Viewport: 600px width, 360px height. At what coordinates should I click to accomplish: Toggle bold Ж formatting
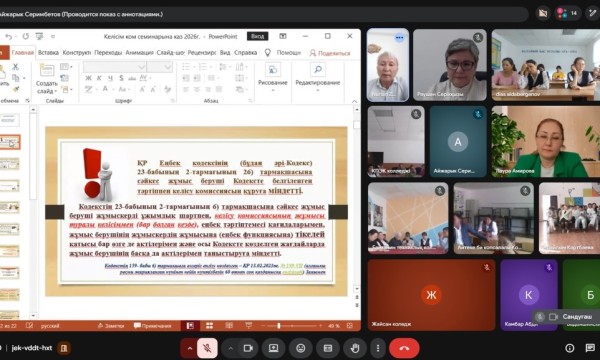88,78
